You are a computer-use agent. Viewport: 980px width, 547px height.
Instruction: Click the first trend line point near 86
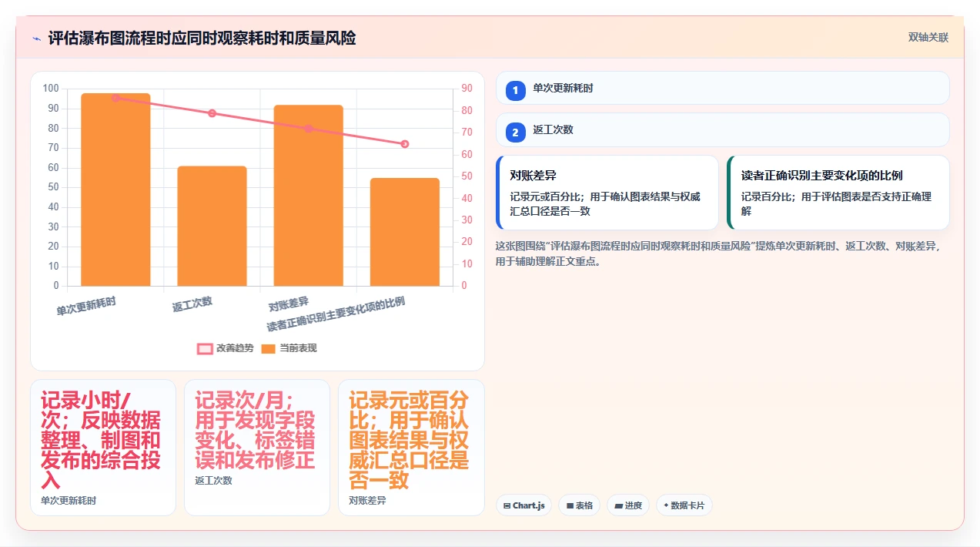[115, 98]
